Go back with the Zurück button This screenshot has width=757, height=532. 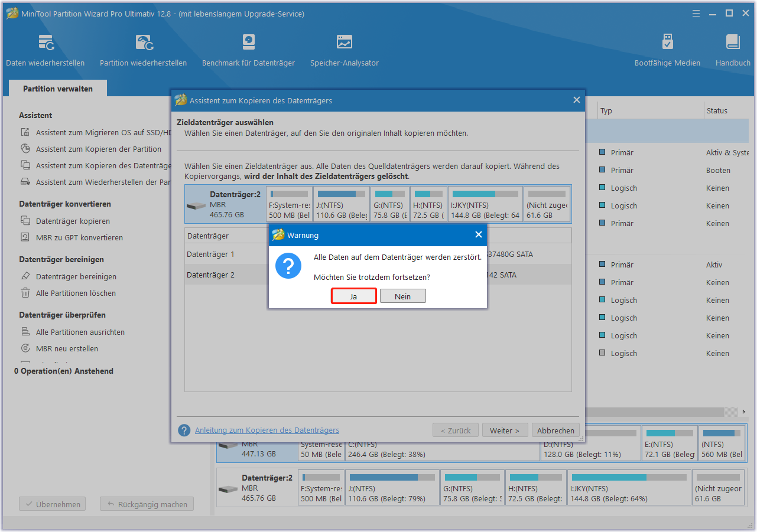(456, 430)
